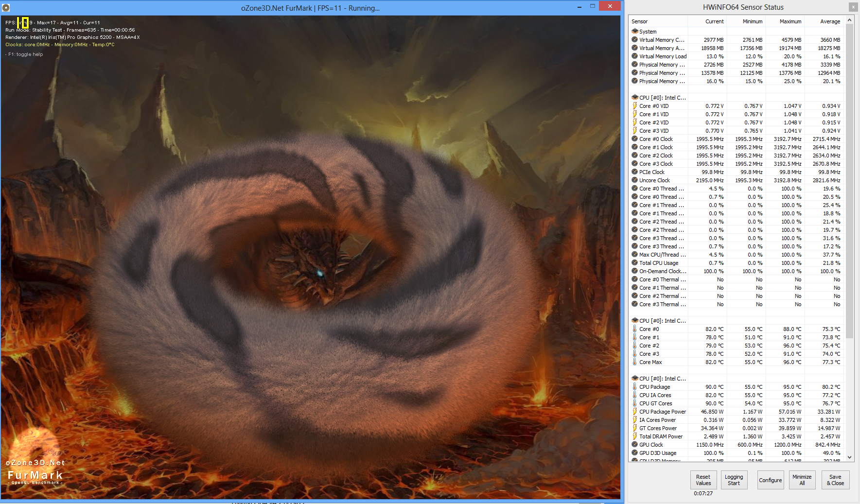
Task: Minimize the FurMark window
Action: click(579, 7)
